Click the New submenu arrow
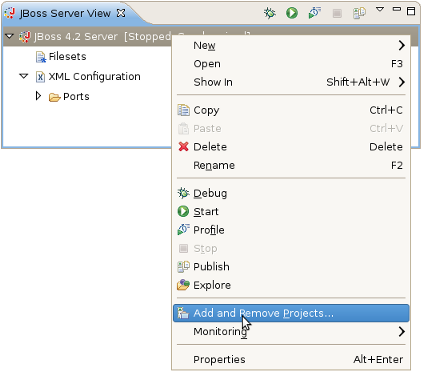Screen dimensions: 423x371 click(401, 45)
